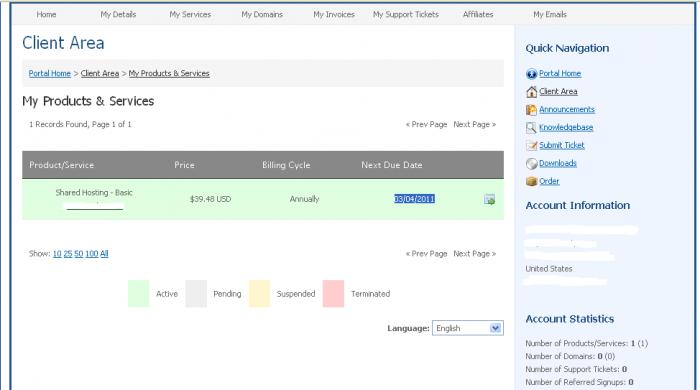The width and height of the screenshot is (700, 390).
Task: Open Affiliates menu item
Action: coord(478,14)
